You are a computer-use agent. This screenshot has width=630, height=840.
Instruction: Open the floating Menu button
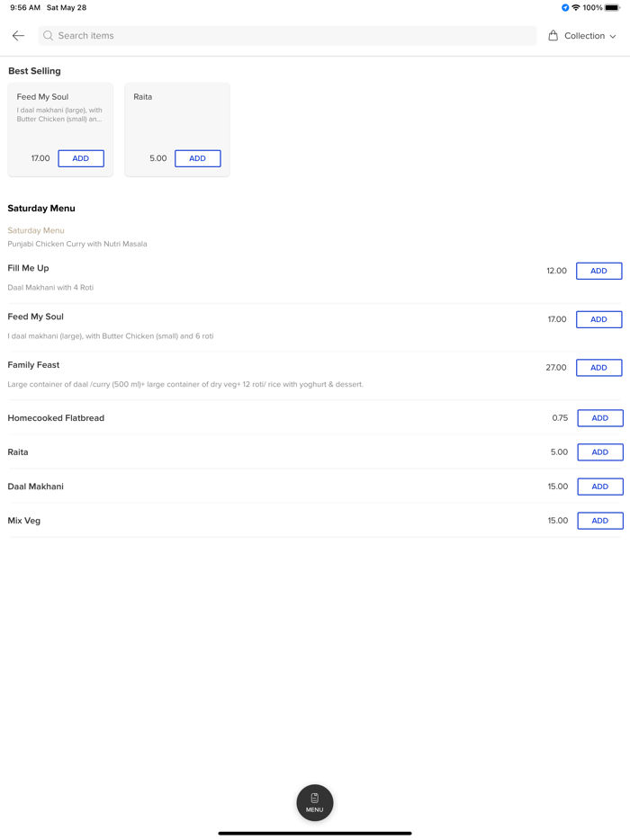click(315, 802)
